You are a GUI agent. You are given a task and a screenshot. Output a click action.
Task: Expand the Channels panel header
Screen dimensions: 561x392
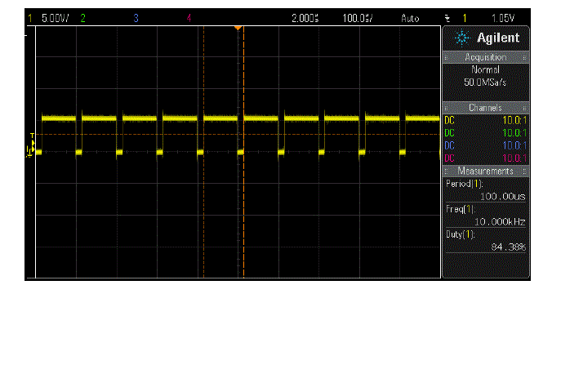(x=486, y=108)
